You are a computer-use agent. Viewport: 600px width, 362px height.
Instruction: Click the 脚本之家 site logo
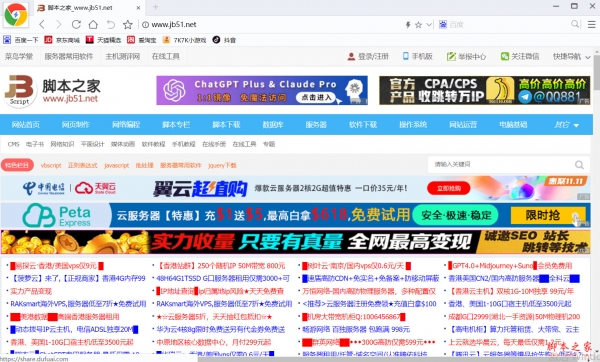52,91
